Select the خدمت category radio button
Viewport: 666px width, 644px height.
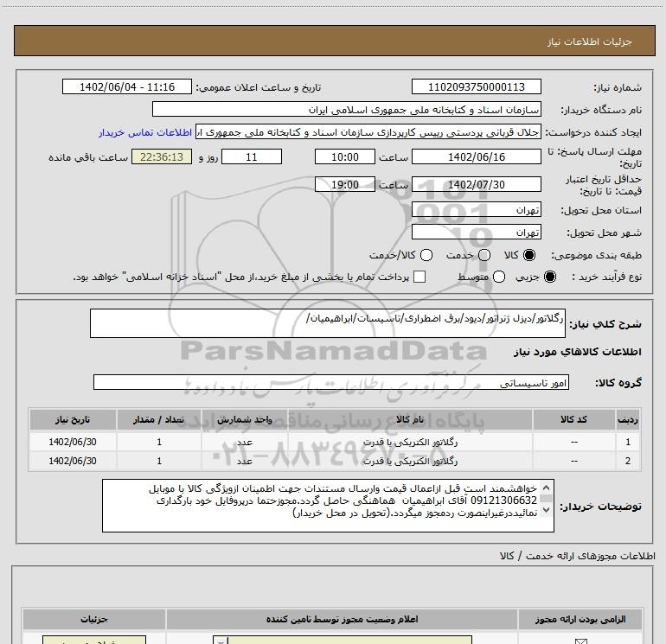pos(484,255)
